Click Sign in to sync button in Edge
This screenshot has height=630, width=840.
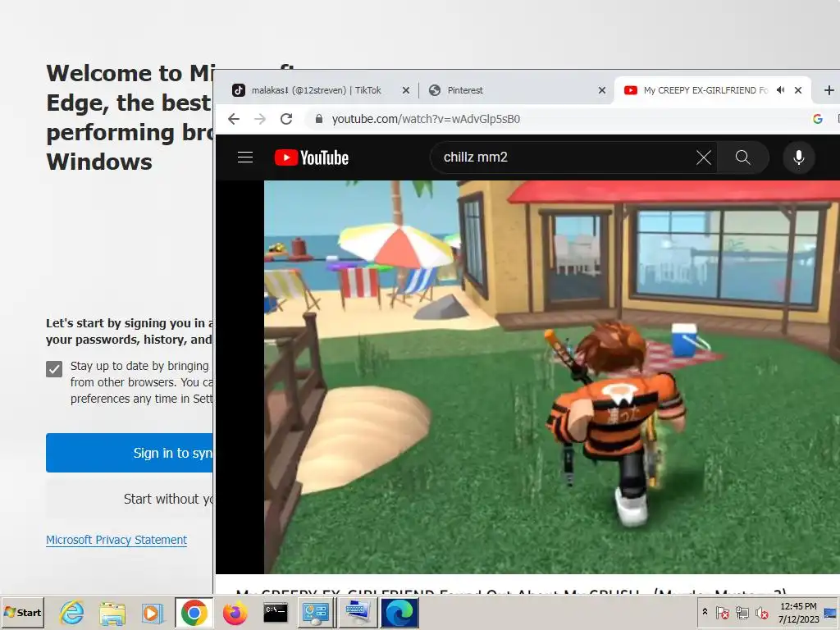(x=130, y=453)
